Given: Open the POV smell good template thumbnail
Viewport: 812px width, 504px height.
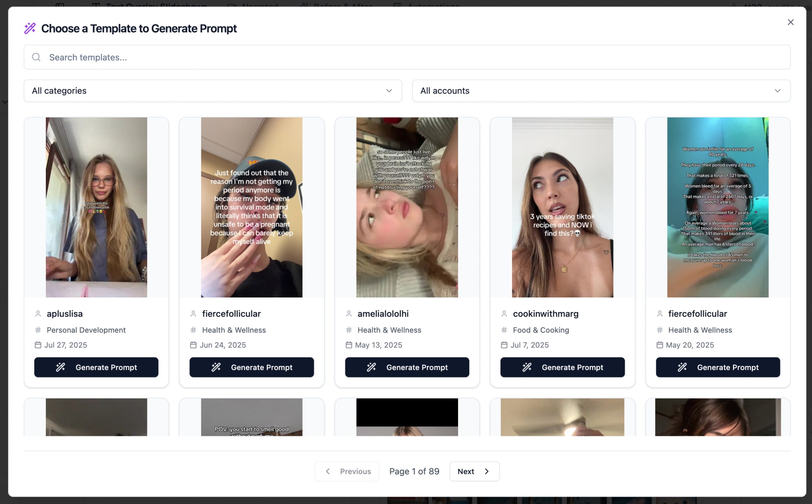Looking at the screenshot, I should tap(252, 417).
